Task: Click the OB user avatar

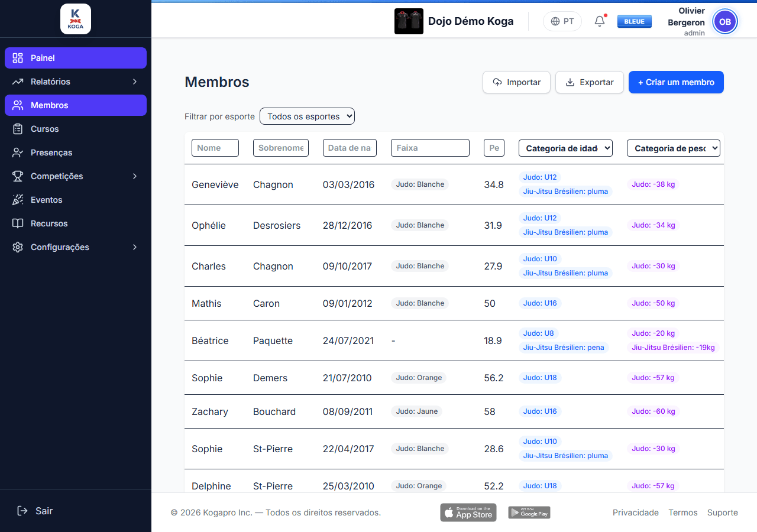Action: (725, 22)
